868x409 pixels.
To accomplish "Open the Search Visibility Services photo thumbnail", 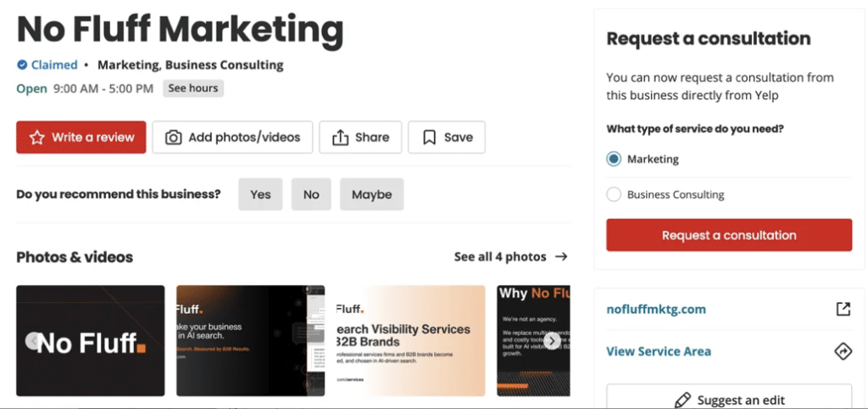I will [410, 341].
